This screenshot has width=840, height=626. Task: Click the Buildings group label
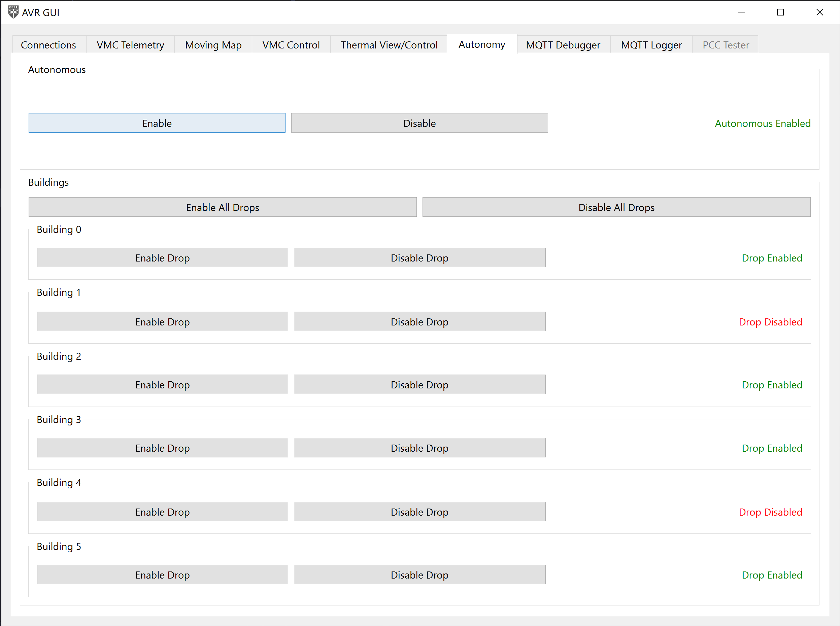click(x=48, y=182)
